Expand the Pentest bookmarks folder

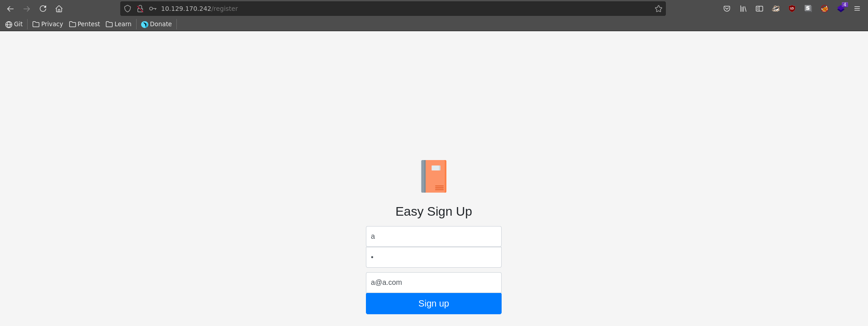click(85, 24)
